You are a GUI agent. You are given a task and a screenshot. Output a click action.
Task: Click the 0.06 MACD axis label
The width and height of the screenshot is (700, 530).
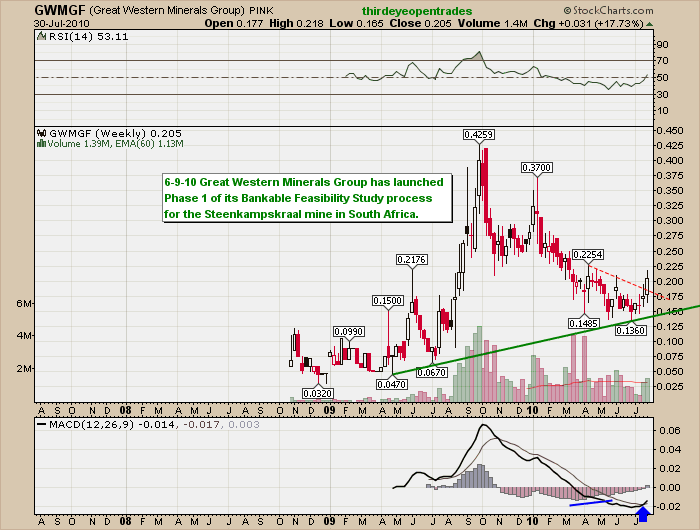point(669,430)
